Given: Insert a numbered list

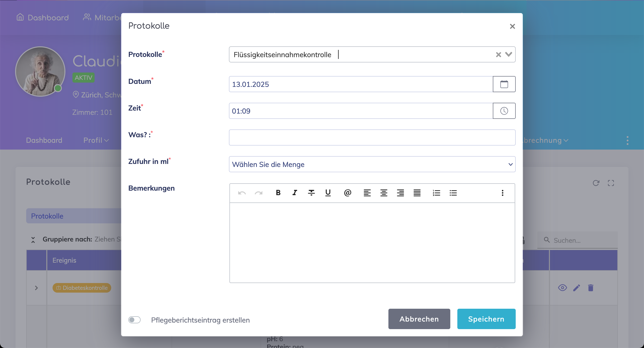Looking at the screenshot, I should (x=436, y=193).
